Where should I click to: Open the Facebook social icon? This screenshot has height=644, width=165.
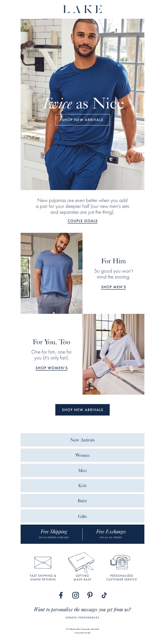point(61,595)
